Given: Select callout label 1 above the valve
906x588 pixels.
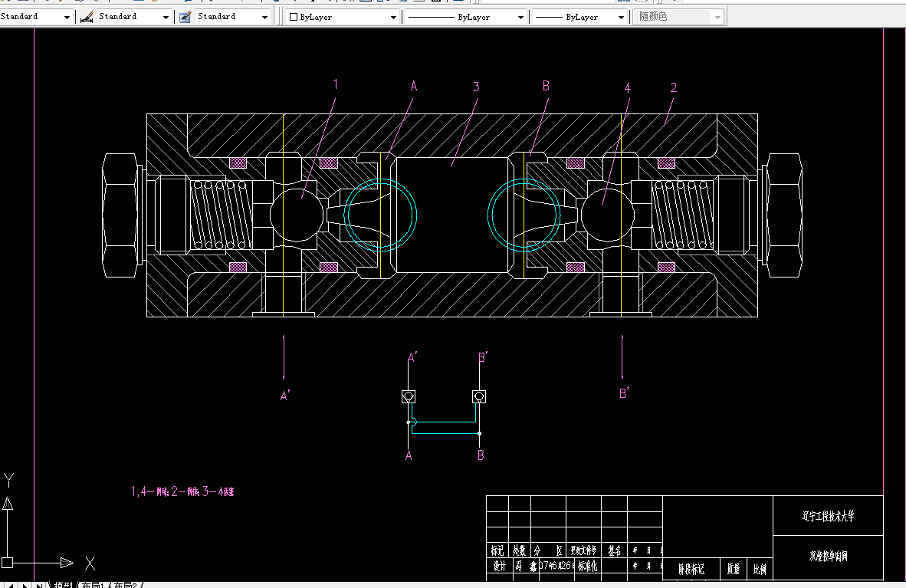Looking at the screenshot, I should [x=335, y=84].
